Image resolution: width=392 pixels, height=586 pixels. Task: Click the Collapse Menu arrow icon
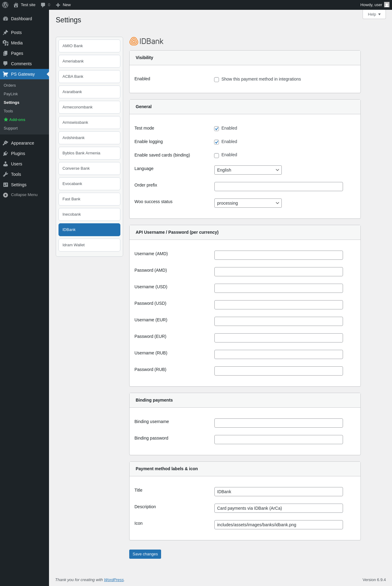pos(6,195)
